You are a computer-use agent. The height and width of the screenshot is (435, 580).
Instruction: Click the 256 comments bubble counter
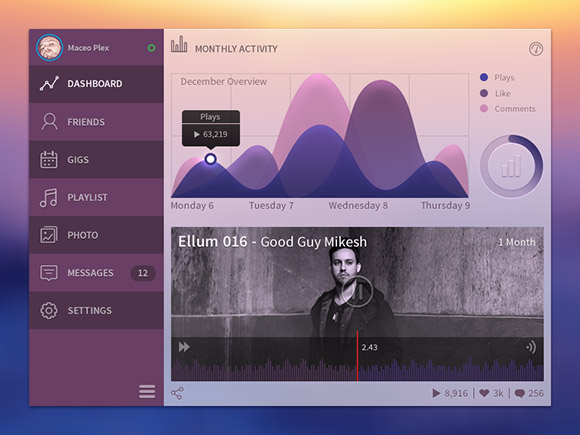(x=529, y=393)
